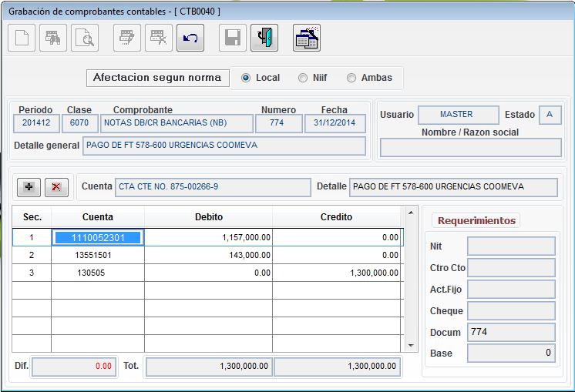Click the Cuenta field CTA CTE NO. 875-00266-9

pos(213,187)
